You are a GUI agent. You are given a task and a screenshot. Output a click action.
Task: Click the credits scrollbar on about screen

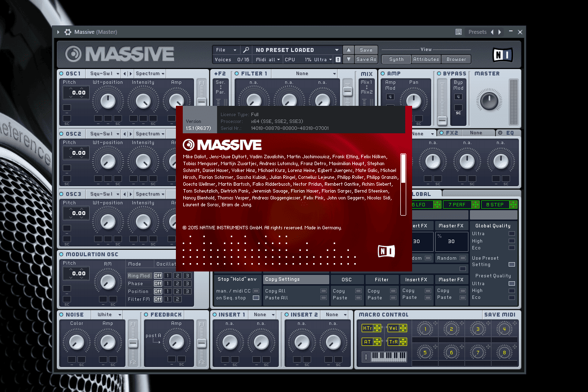403,184
